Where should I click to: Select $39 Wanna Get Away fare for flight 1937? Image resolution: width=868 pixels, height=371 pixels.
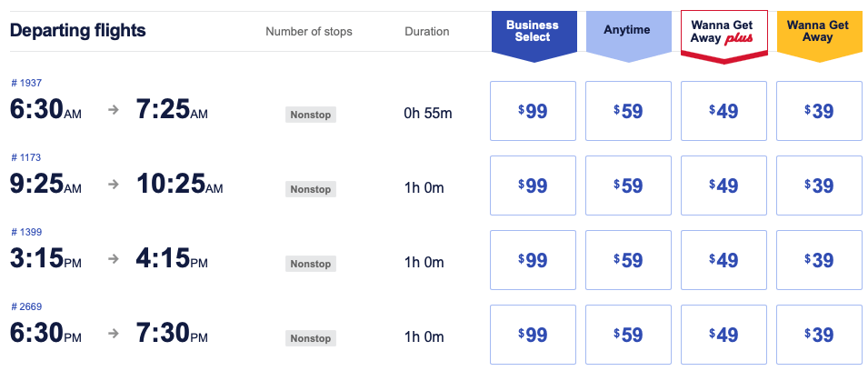[x=819, y=111]
